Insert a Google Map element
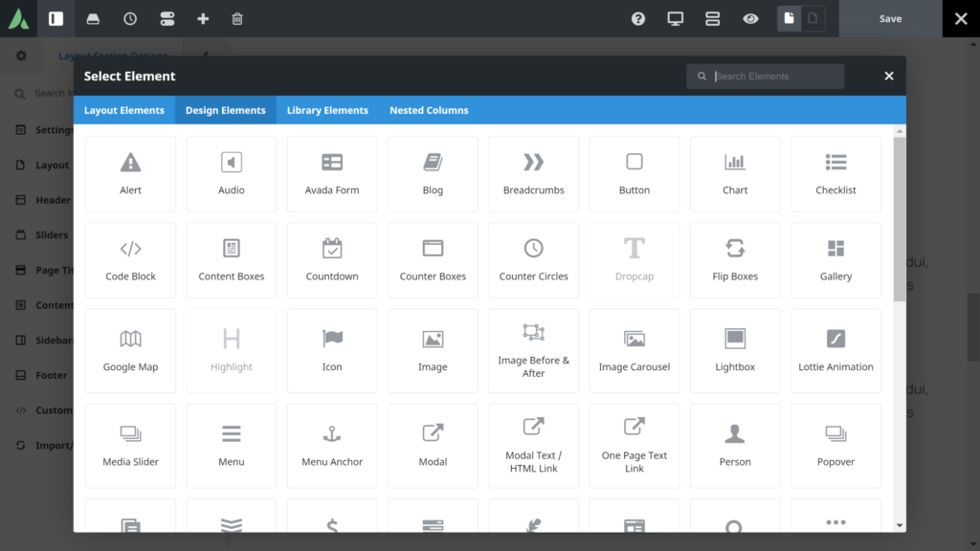Screen dimensions: 980x551 point(130,350)
